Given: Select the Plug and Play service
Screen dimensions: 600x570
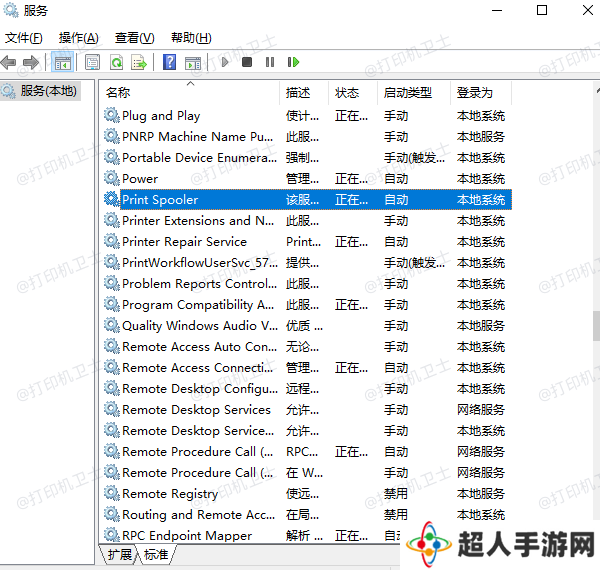Looking at the screenshot, I should [x=307, y=116].
